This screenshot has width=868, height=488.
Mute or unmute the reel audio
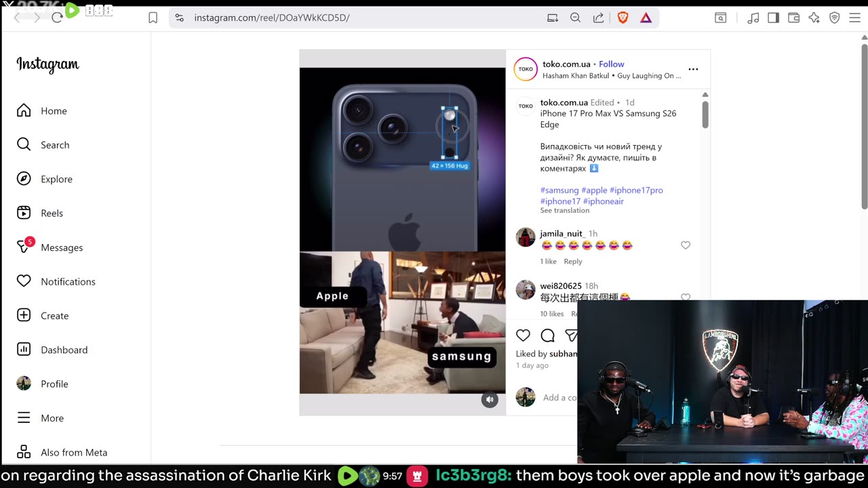(x=490, y=400)
